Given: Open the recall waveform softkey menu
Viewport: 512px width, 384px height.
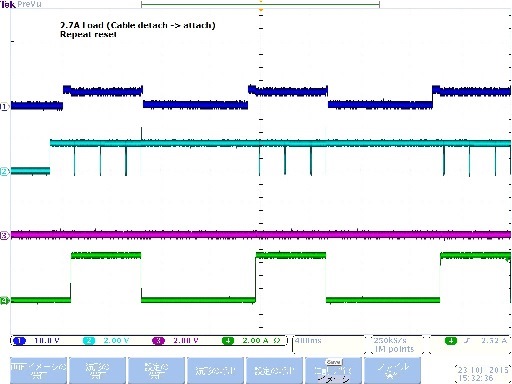Looking at the screenshot, I should coord(215,371).
